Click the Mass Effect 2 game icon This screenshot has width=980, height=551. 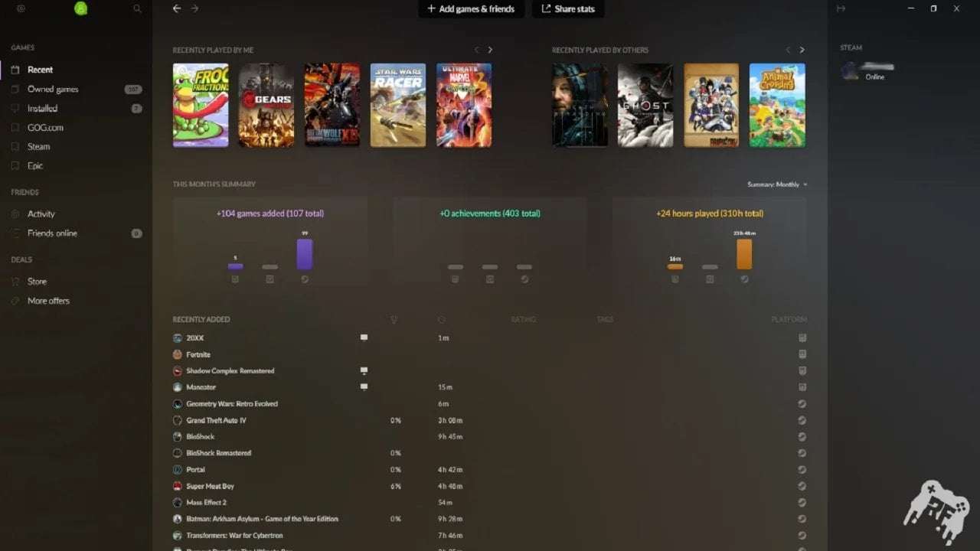(x=178, y=503)
